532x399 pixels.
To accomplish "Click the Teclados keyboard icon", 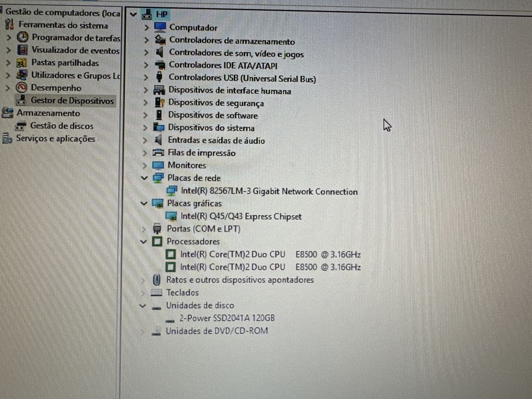I will (x=156, y=293).
